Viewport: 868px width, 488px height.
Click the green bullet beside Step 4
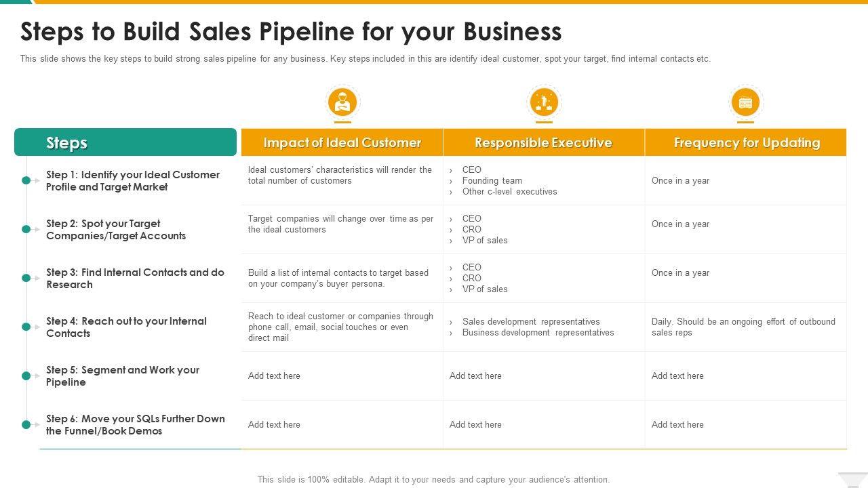pos(26,327)
